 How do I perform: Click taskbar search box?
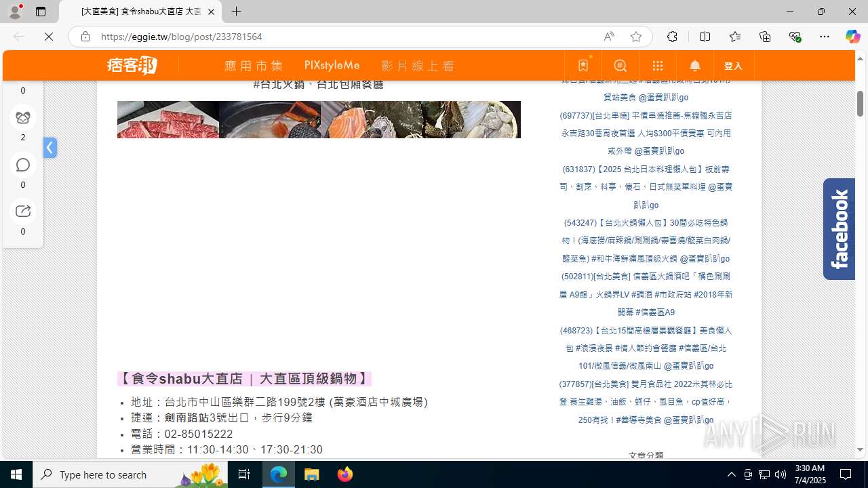click(x=130, y=474)
